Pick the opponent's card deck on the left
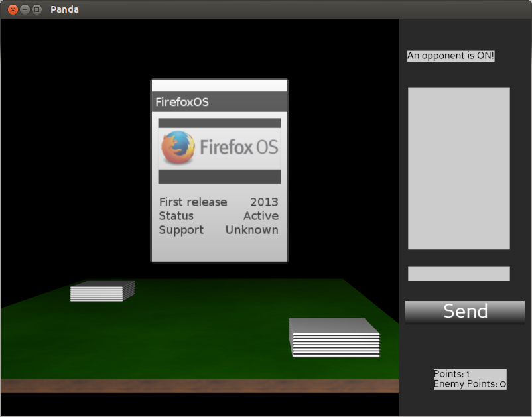Screen dimensions: 532x417 [102, 291]
